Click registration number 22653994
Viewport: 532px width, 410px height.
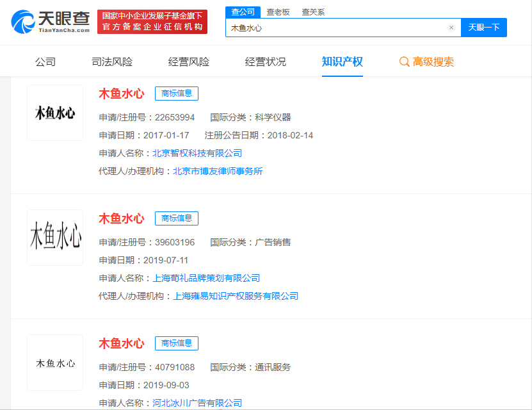point(175,117)
